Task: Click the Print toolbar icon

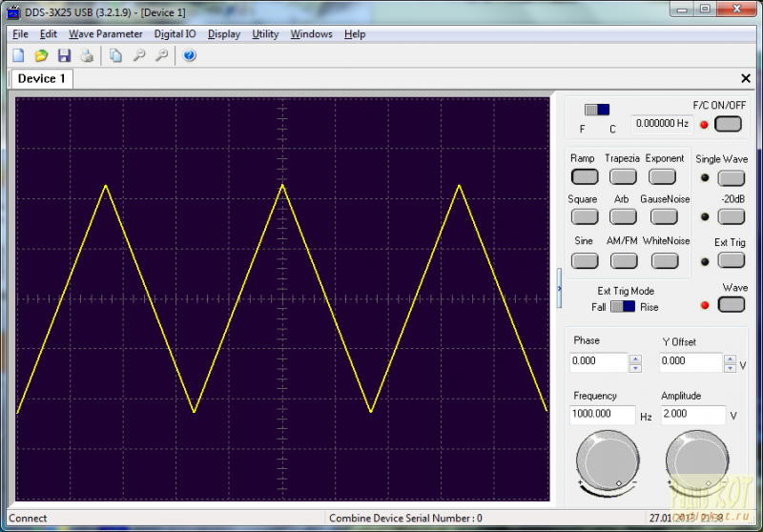Action: coord(87,55)
